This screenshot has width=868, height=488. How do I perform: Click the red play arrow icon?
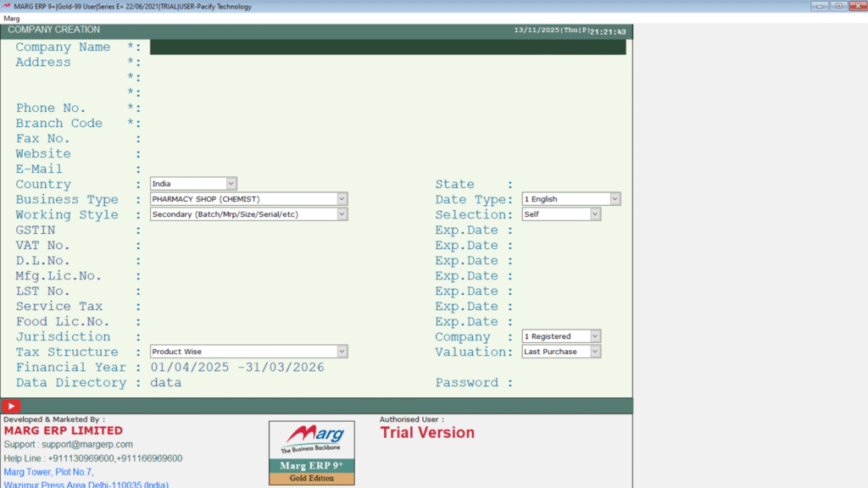[9, 406]
